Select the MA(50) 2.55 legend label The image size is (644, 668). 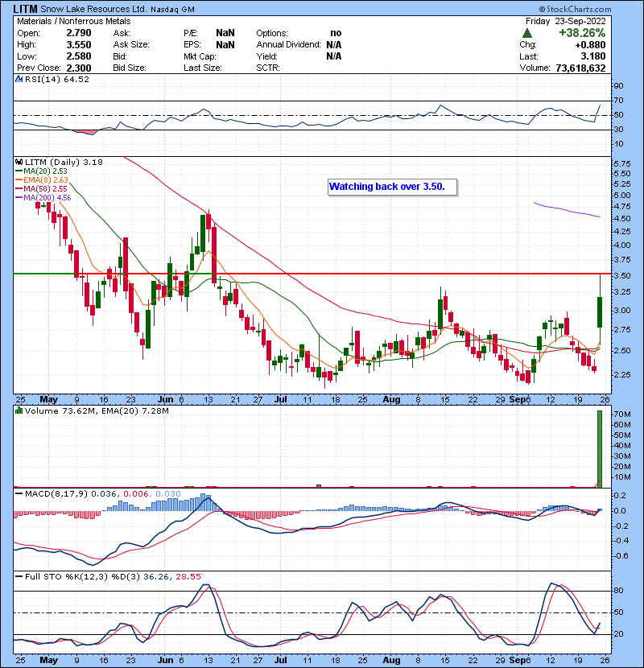pos(45,188)
